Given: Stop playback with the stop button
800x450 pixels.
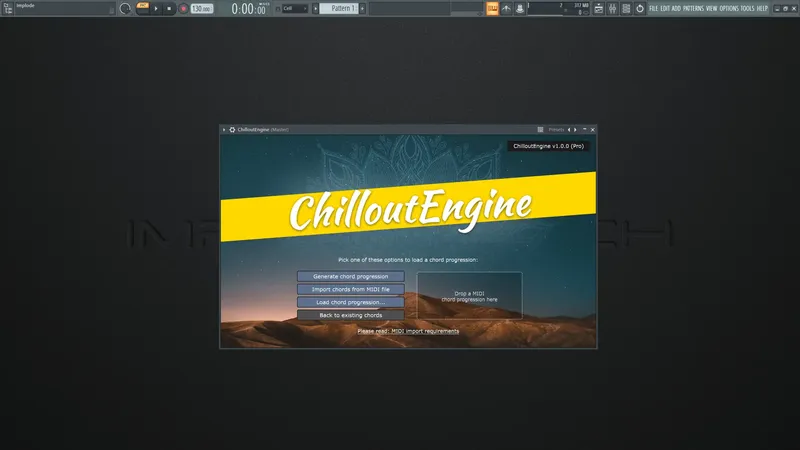Looking at the screenshot, I should pyautogui.click(x=169, y=9).
